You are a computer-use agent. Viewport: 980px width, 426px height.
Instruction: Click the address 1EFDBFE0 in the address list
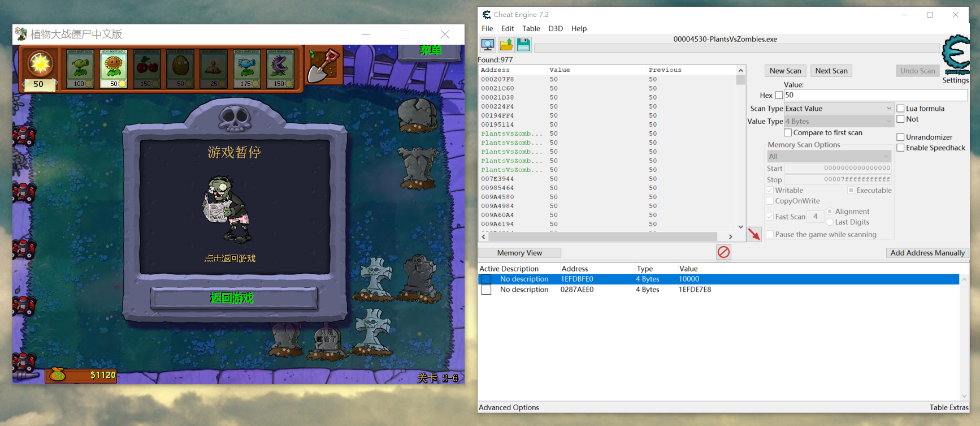point(577,279)
